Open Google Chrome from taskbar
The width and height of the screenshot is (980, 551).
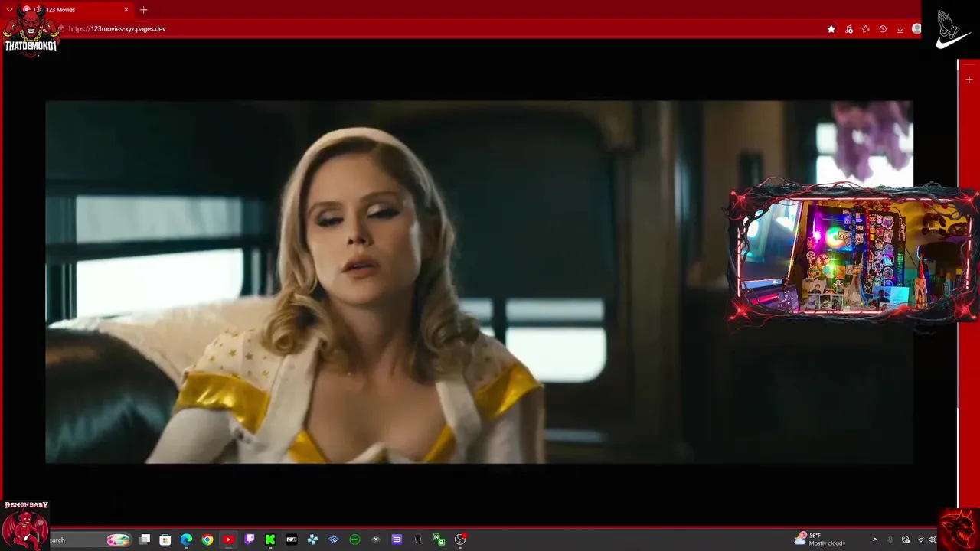click(x=207, y=540)
